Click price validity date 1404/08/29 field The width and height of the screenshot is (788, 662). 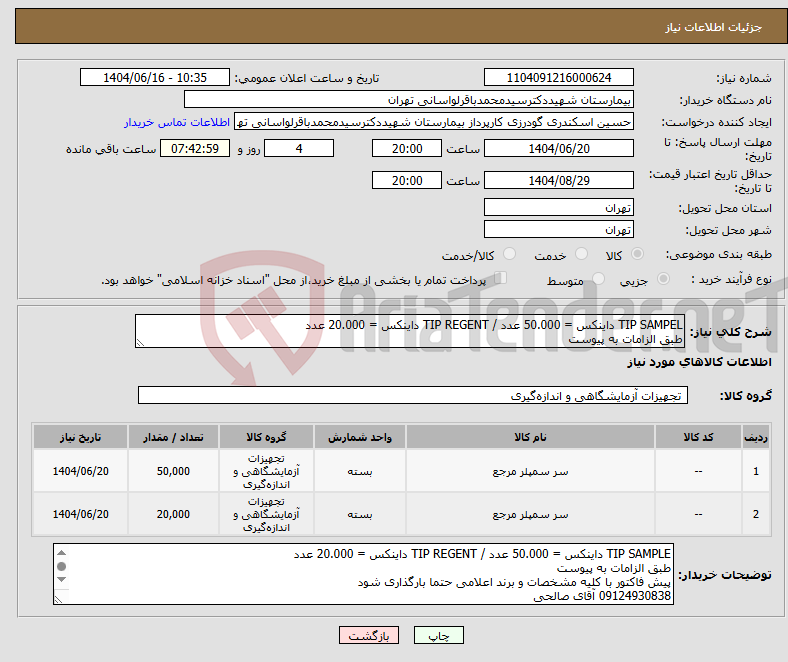point(558,180)
